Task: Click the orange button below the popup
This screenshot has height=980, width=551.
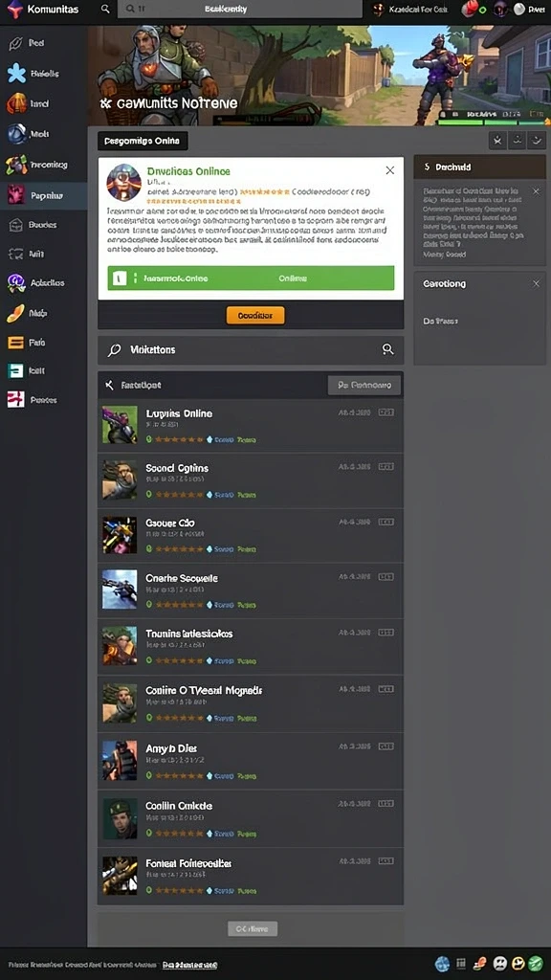Action: (254, 316)
